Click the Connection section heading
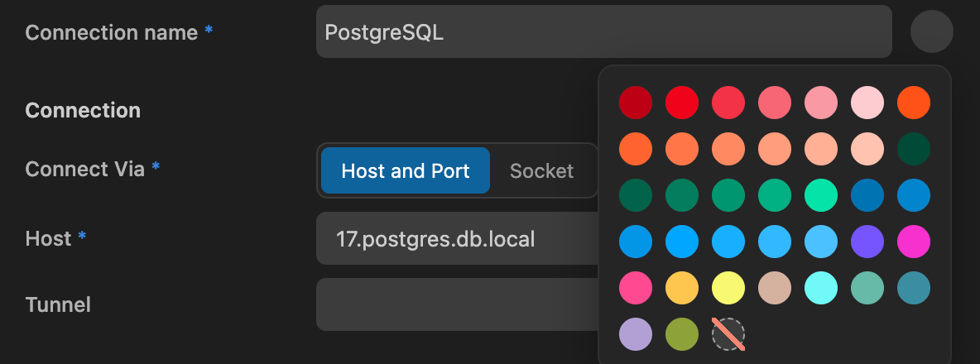This screenshot has width=980, height=364. pos(83,110)
